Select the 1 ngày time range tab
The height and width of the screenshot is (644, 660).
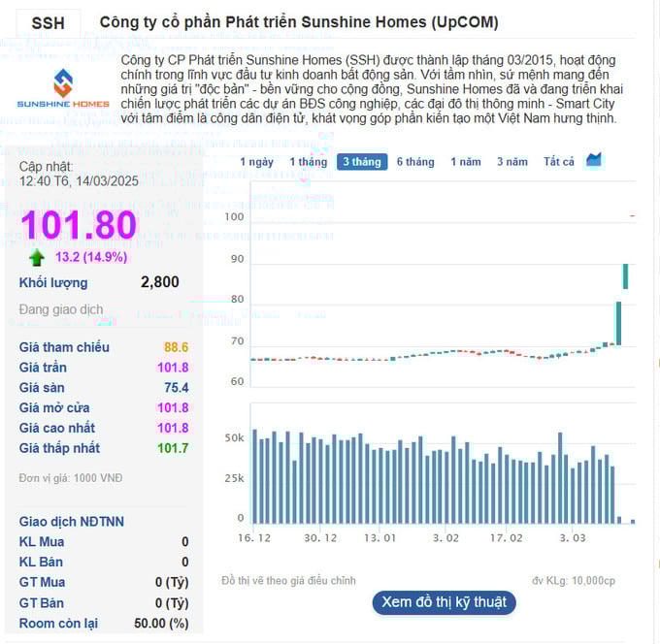point(256,162)
